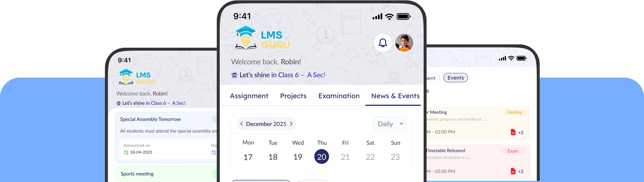Image resolution: width=644 pixels, height=182 pixels.
Task: Select Monday 17 in calendar
Action: [x=248, y=157]
